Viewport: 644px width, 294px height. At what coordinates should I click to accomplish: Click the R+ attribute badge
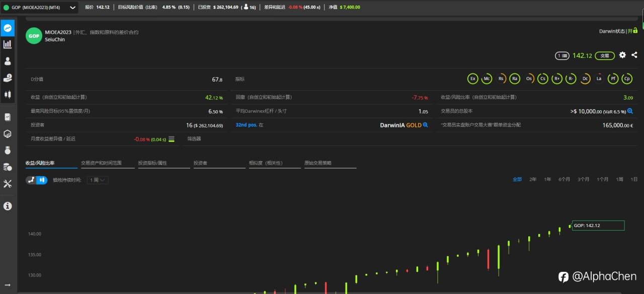point(556,79)
